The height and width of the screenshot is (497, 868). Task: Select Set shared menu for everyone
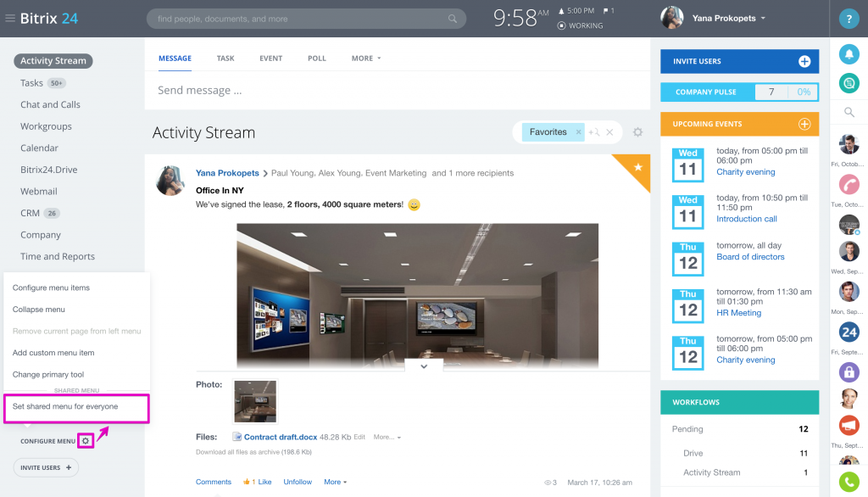click(65, 406)
